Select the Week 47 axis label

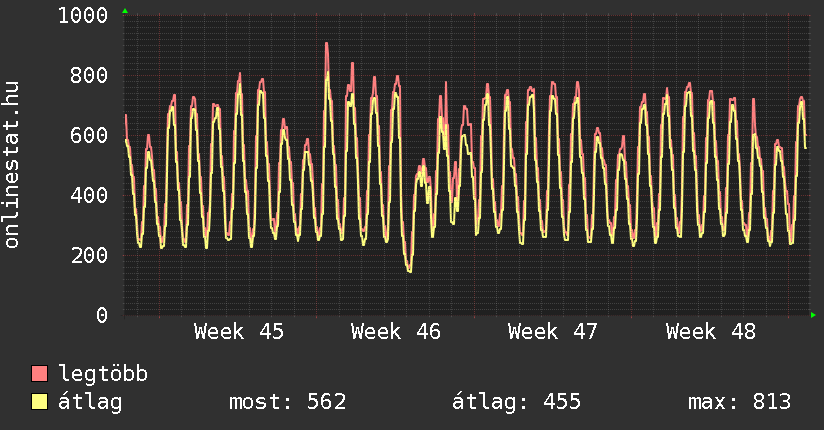(x=553, y=332)
